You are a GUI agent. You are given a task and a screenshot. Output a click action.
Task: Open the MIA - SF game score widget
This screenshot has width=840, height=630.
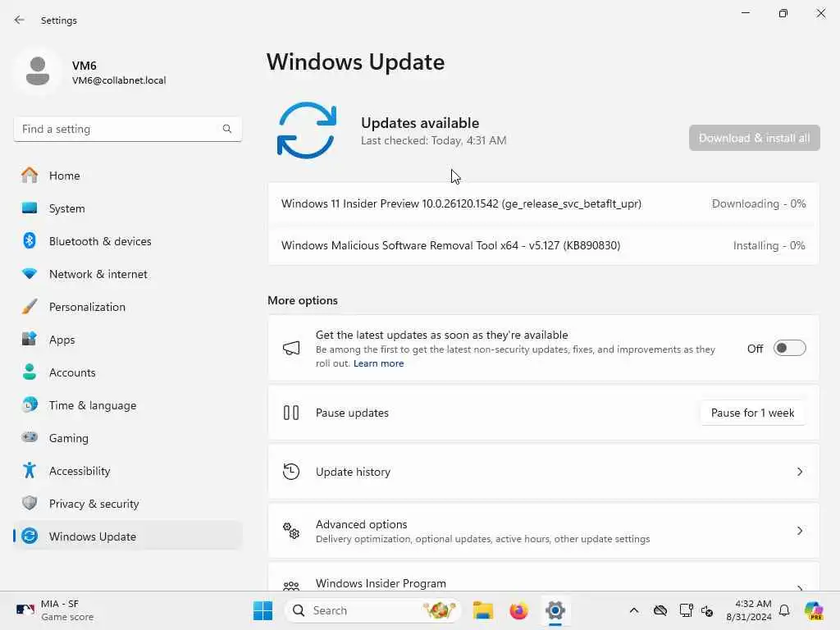pos(55,610)
